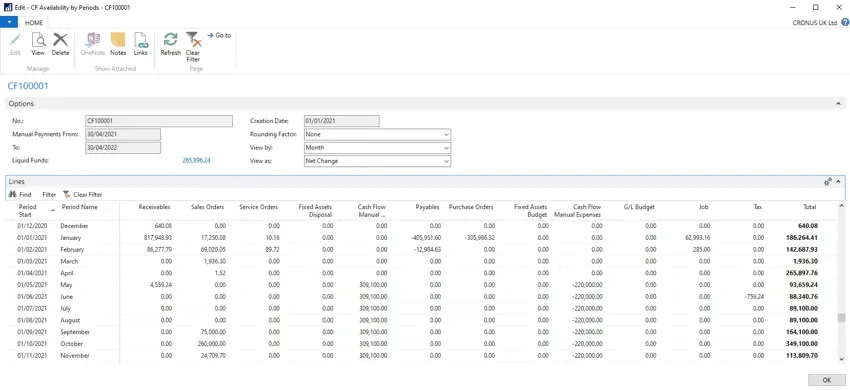Click the Edit pencil icon
The image size is (850, 390).
click(x=15, y=41)
